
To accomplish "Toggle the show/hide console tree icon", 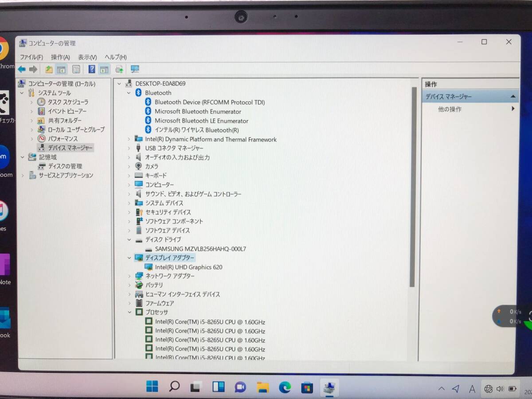I will (61, 69).
